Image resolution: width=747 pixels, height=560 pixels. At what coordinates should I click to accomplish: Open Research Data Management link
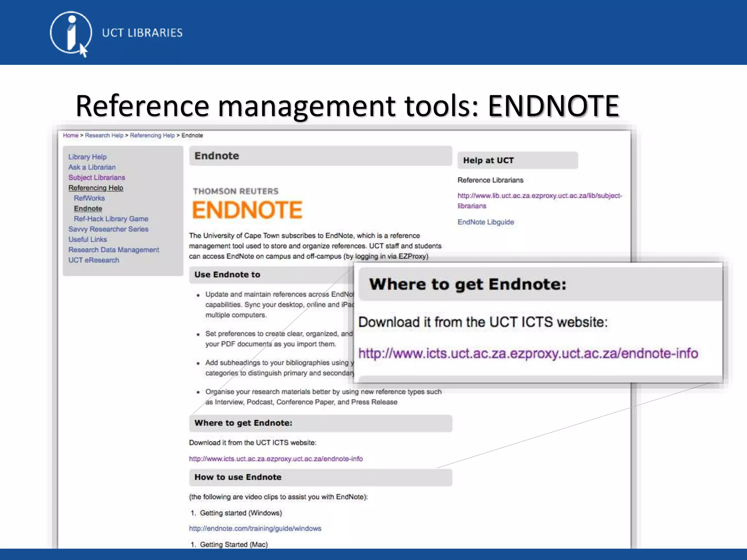(114, 250)
